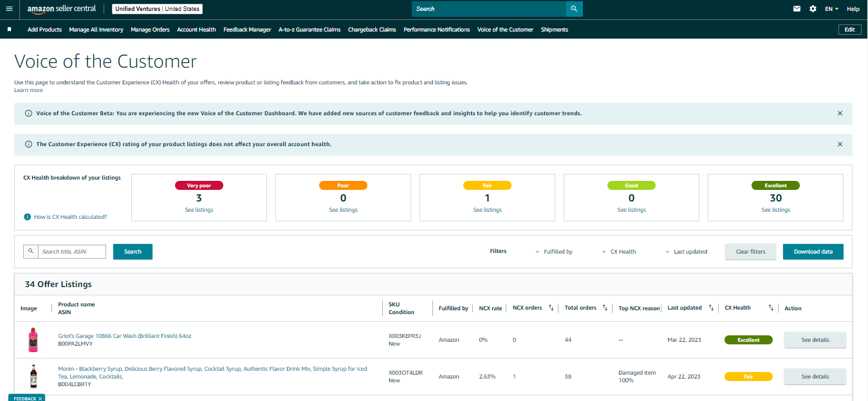868x401 pixels.
Task: Open Monin Blackberry Syrup product link
Action: (x=212, y=373)
